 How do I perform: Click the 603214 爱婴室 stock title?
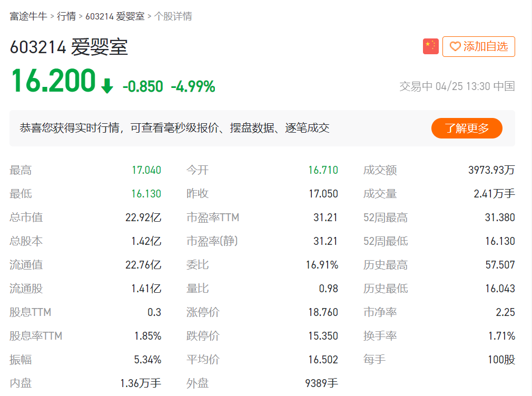[x=69, y=48]
